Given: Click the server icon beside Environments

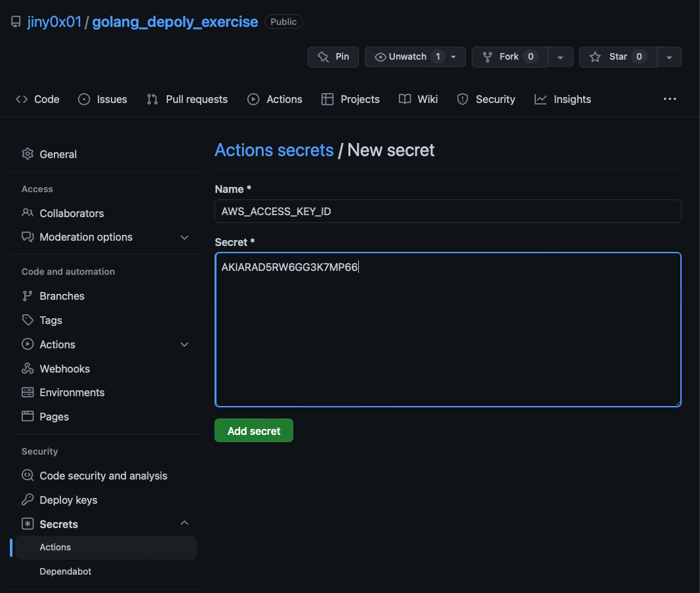Looking at the screenshot, I should click(x=28, y=392).
